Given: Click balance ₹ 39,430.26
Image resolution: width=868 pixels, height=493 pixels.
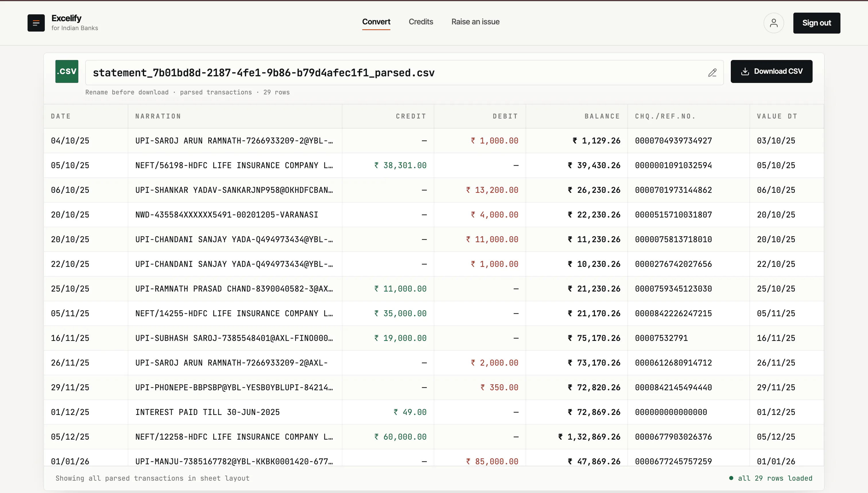Looking at the screenshot, I should click(594, 165).
